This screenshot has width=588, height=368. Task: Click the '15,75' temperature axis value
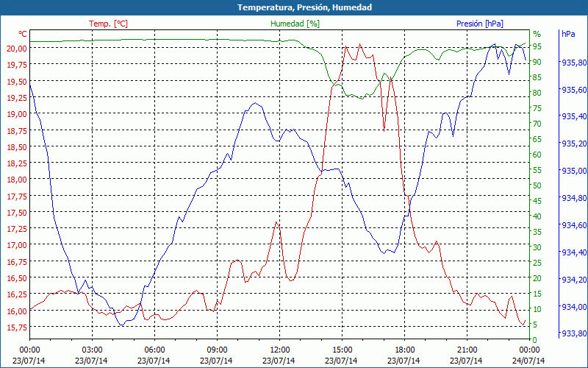coord(16,328)
